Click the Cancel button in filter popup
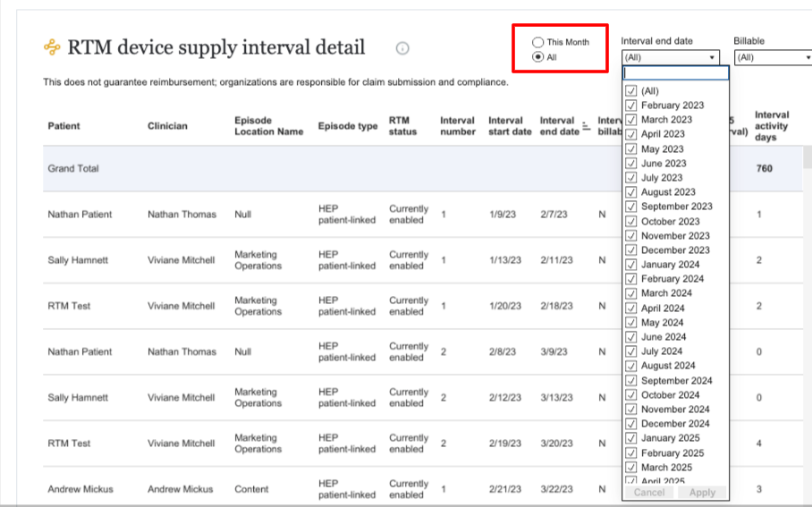 pos(649,493)
